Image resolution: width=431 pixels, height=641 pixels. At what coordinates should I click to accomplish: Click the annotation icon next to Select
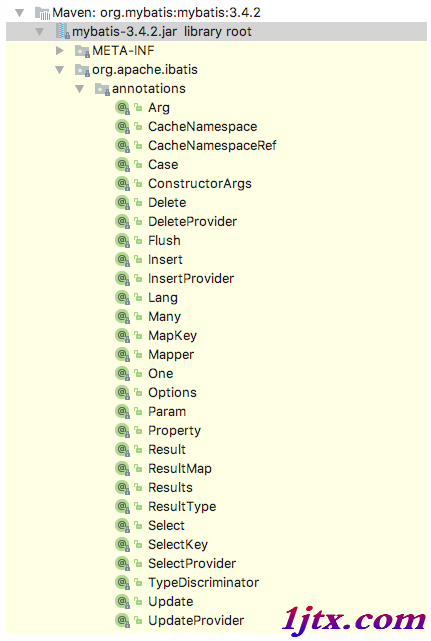coord(122,526)
